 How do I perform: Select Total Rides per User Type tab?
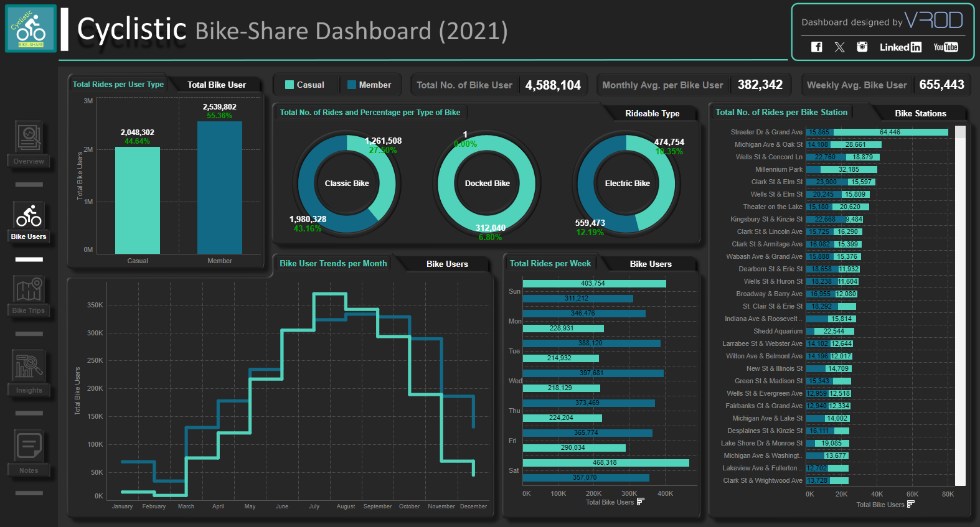118,84
